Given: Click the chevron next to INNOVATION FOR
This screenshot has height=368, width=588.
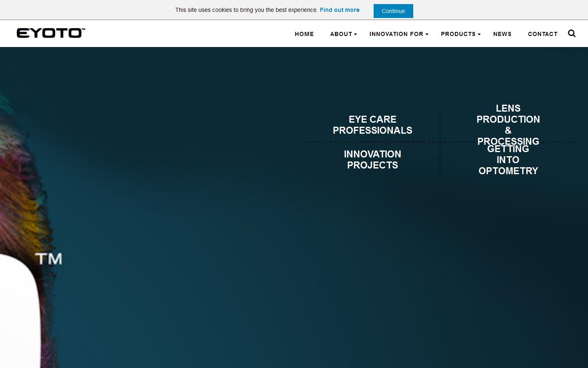Looking at the screenshot, I should (x=427, y=34).
